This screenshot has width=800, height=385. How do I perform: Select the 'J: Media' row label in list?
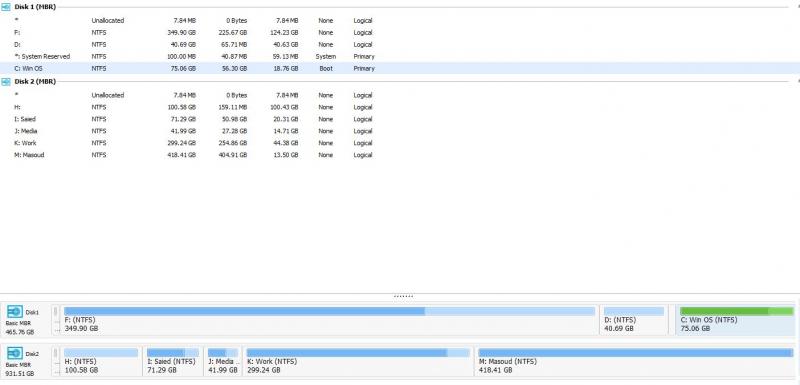coord(26,131)
